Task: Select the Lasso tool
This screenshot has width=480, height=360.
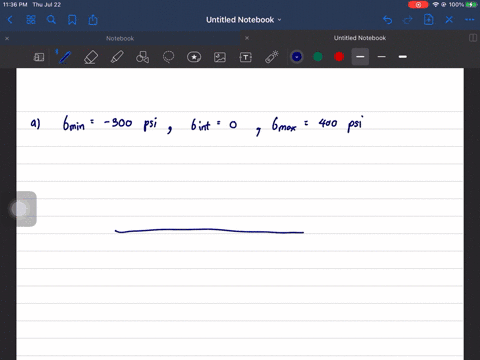Action: [x=168, y=57]
